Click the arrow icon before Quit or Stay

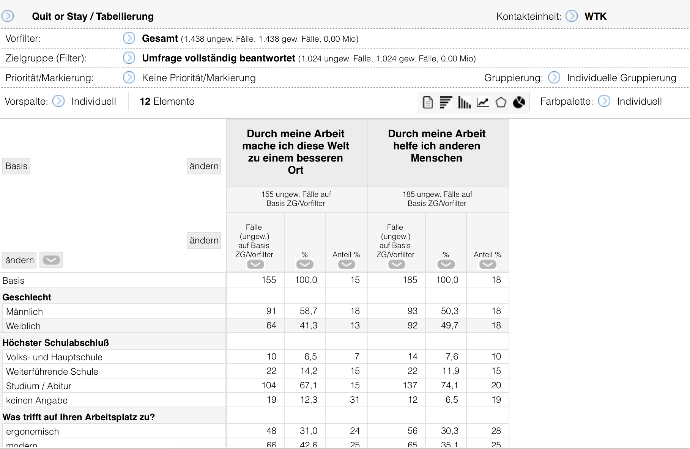pyautogui.click(x=10, y=16)
